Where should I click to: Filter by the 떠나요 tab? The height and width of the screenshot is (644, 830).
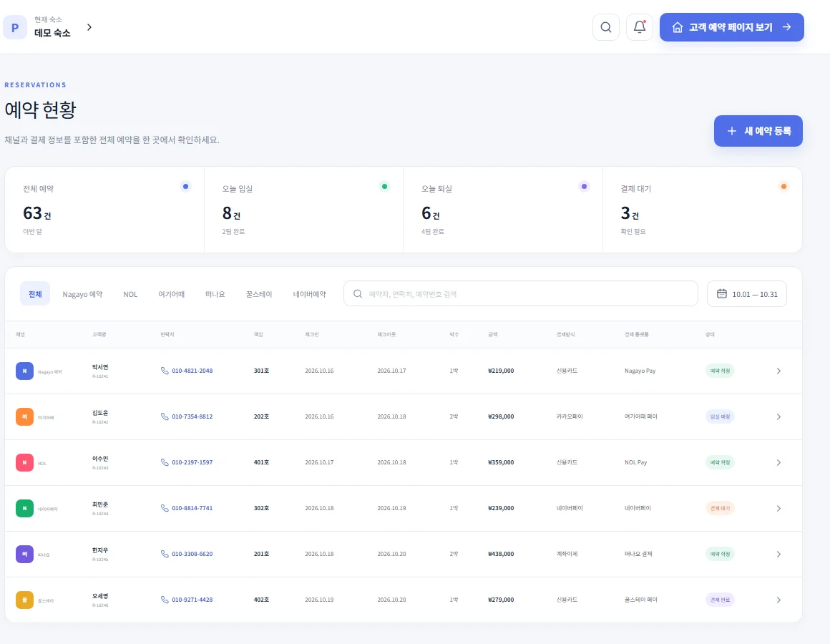(215, 294)
